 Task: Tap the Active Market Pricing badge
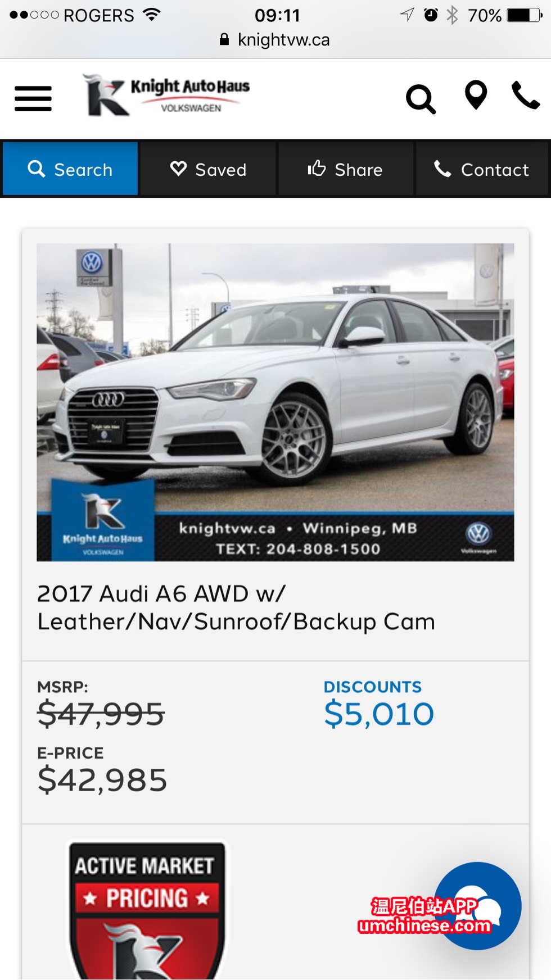pyautogui.click(x=147, y=910)
